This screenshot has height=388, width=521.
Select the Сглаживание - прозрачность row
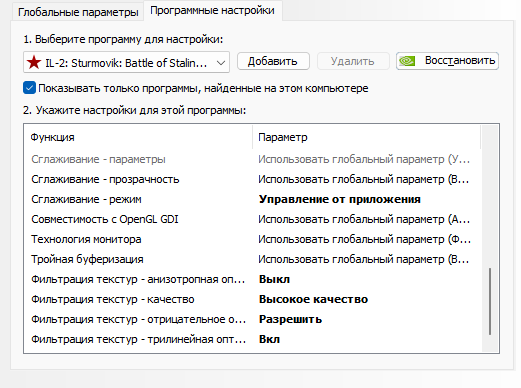[x=253, y=179]
